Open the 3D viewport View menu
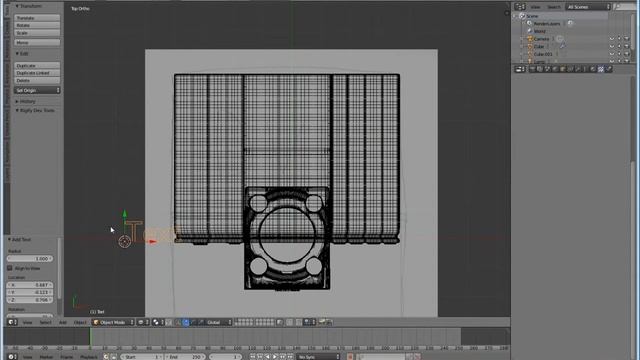This screenshot has width=640, height=360. pyautogui.click(x=27, y=322)
